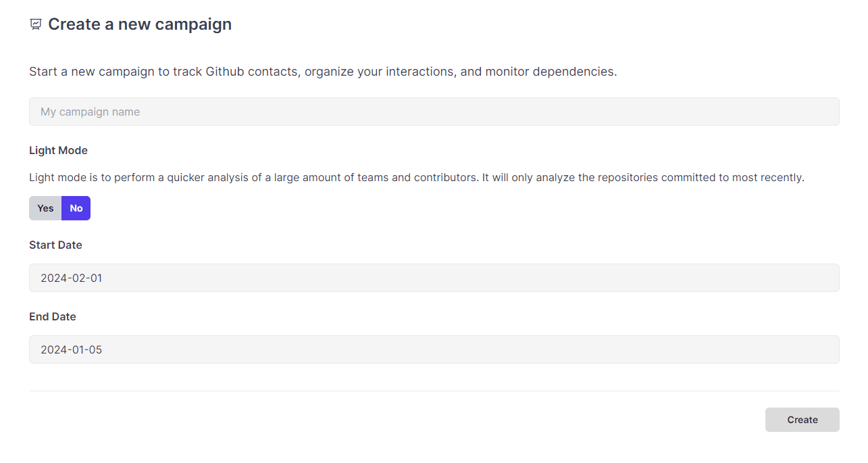Click the Create button
Viewport: 868px width, 463px height.
[x=802, y=420]
